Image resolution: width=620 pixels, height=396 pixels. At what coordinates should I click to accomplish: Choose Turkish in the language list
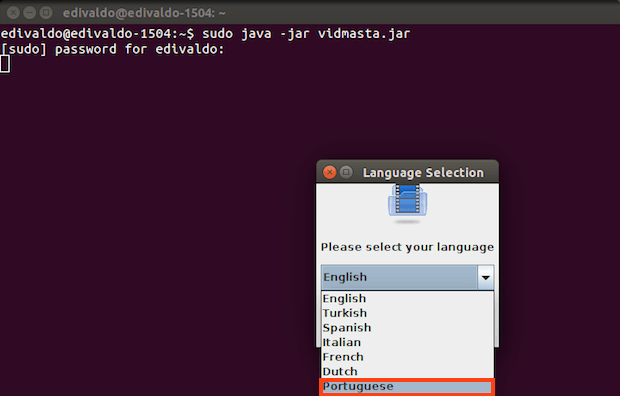click(x=407, y=313)
